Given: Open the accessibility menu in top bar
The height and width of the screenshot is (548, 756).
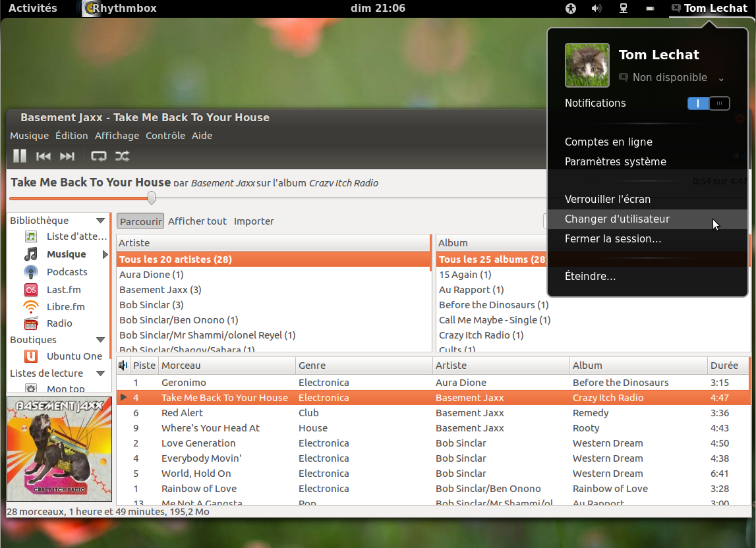Looking at the screenshot, I should [x=570, y=8].
